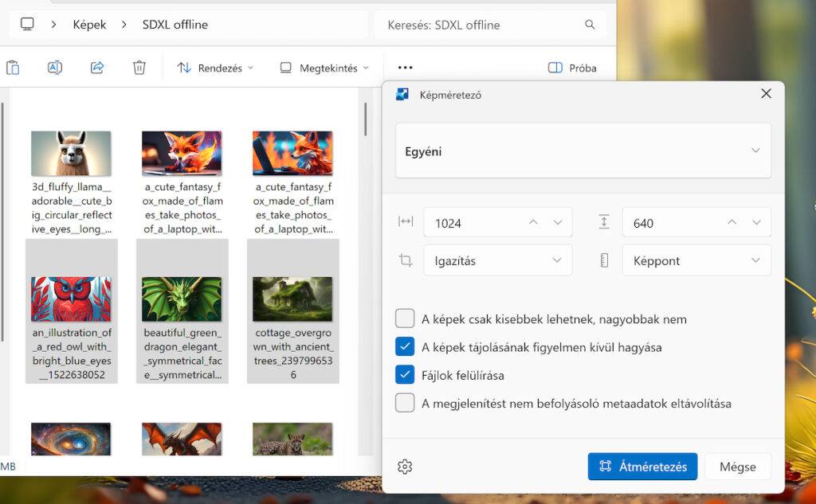
Task: Select the beautiful_green_dragon thumbnail
Action: (182, 299)
